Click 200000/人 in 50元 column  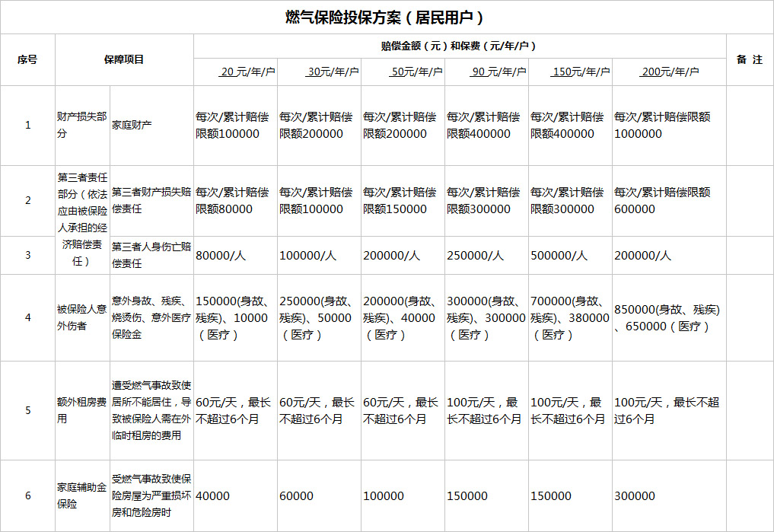tap(403, 255)
